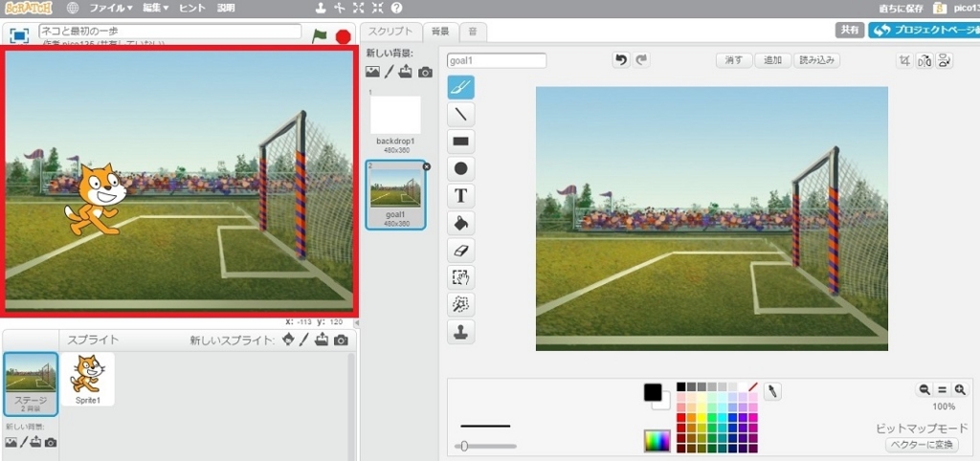980x461 pixels.
Task: Click the 読み込み button
Action: point(817,60)
